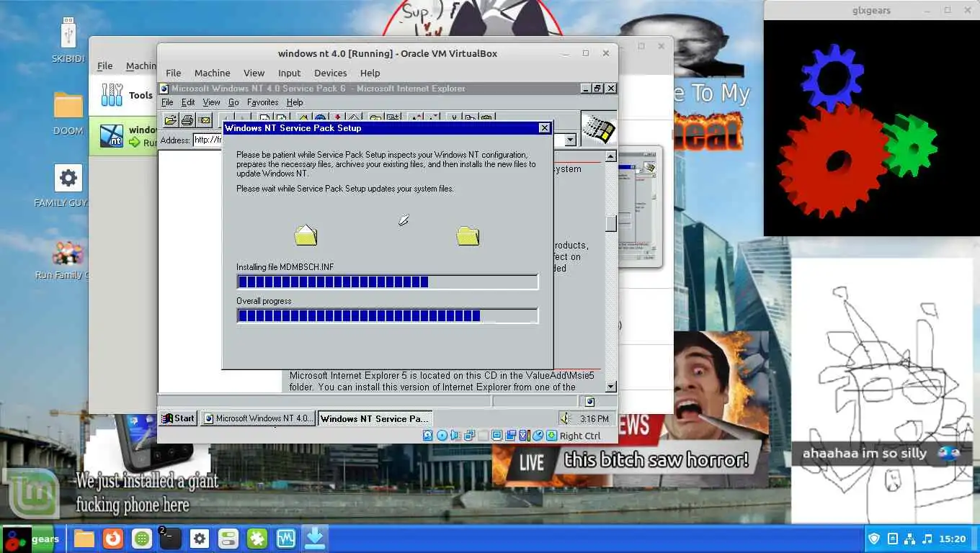The height and width of the screenshot is (553, 980).
Task: Click the Right Ctrl host key label
Action: coord(580,436)
